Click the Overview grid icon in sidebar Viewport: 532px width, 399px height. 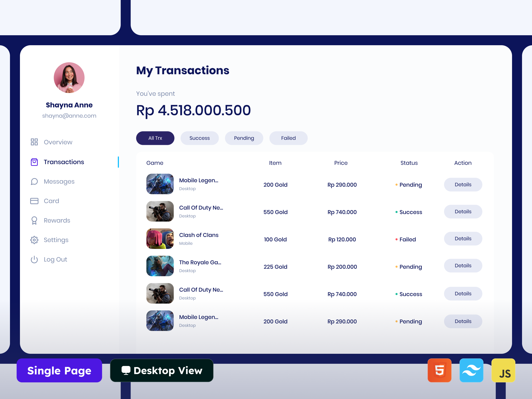(x=34, y=142)
